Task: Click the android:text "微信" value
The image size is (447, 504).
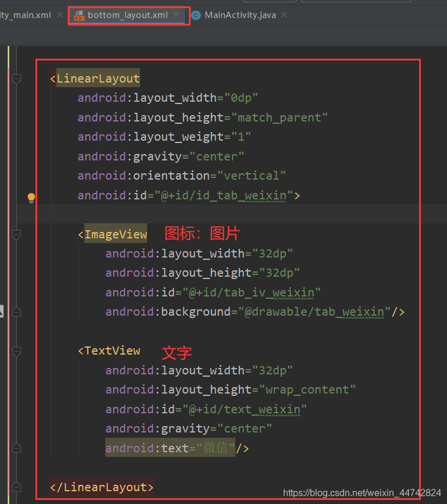Action: click(x=216, y=448)
